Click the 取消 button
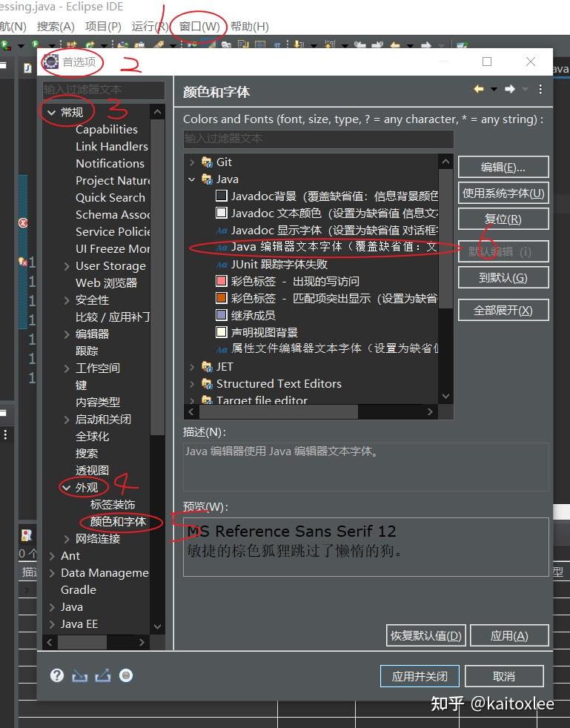 click(504, 676)
